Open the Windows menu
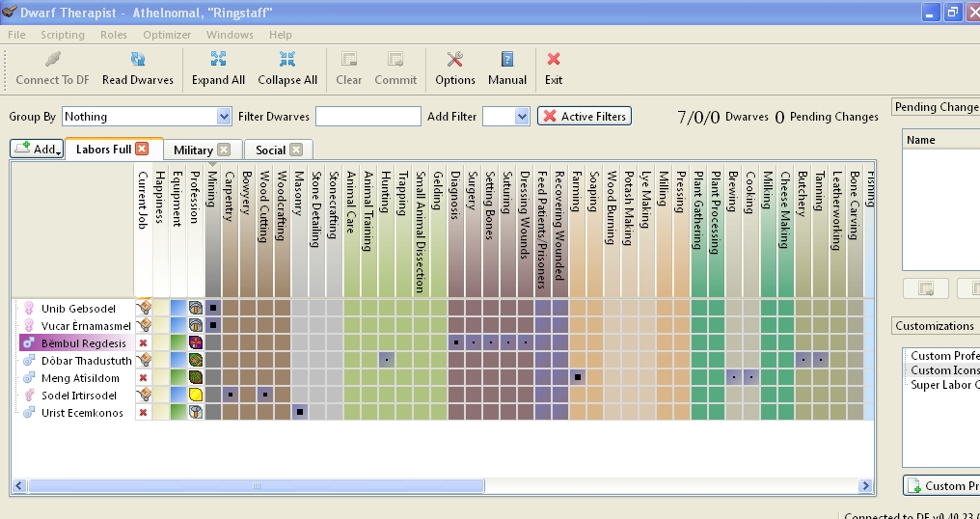Viewport: 980px width, 519px height. pyautogui.click(x=230, y=35)
